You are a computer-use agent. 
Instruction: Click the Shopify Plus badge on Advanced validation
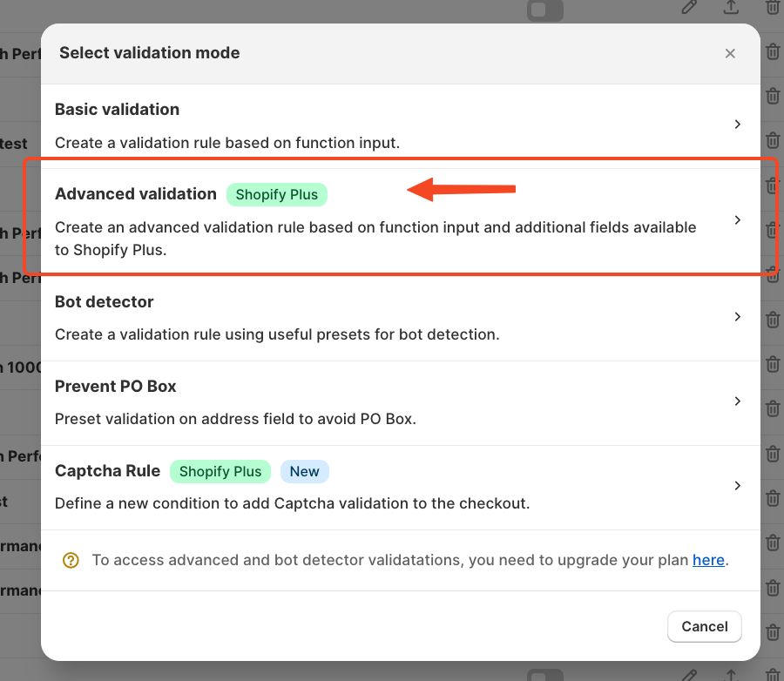[277, 195]
